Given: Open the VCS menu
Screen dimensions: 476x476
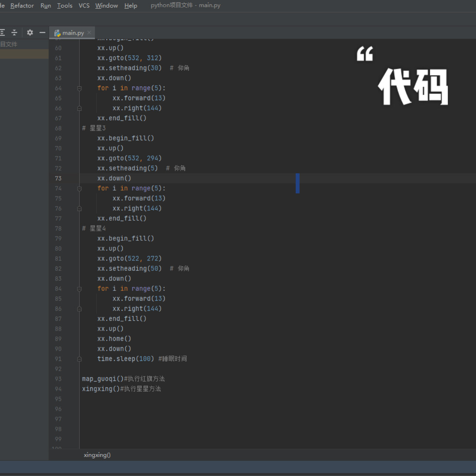Looking at the screenshot, I should click(84, 5).
